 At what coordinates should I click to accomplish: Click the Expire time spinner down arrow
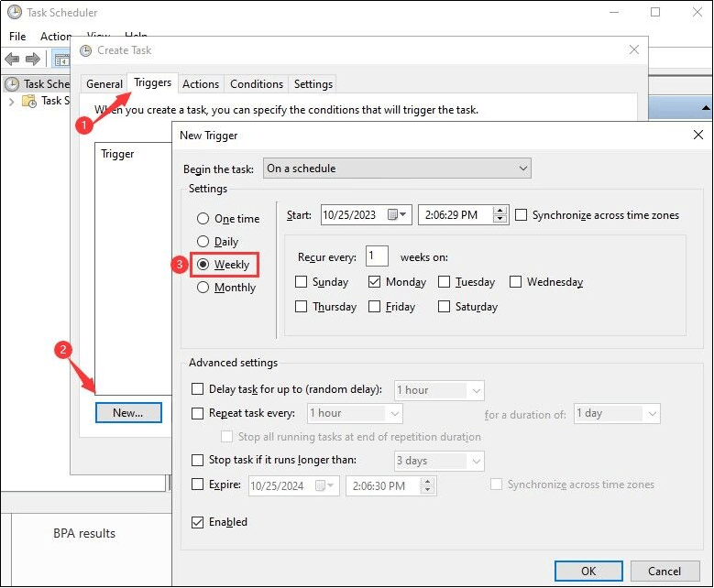[x=428, y=490]
